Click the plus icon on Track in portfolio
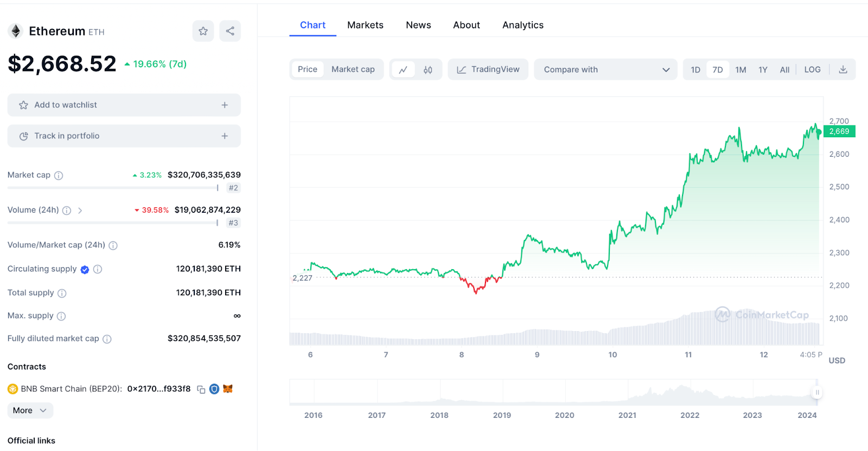 [x=225, y=136]
